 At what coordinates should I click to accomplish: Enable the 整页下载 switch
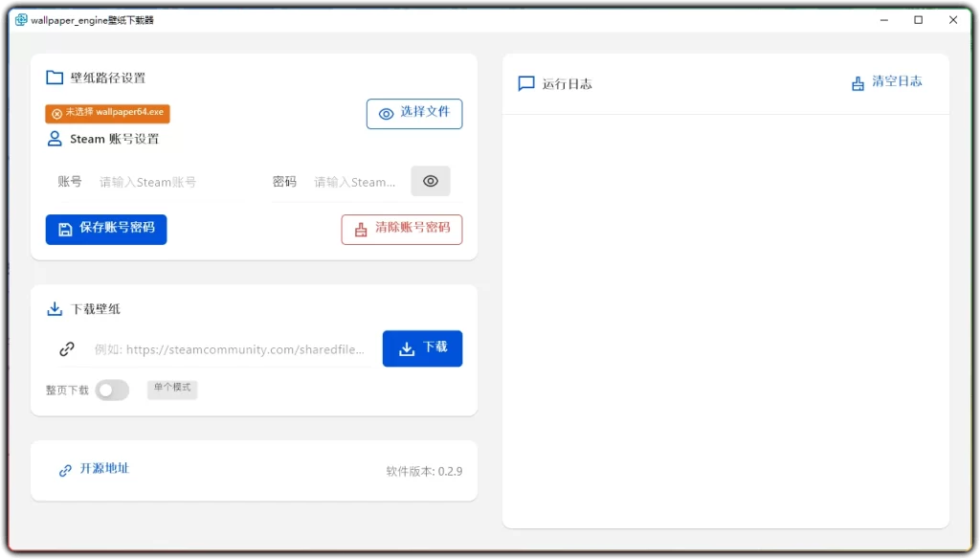point(112,390)
